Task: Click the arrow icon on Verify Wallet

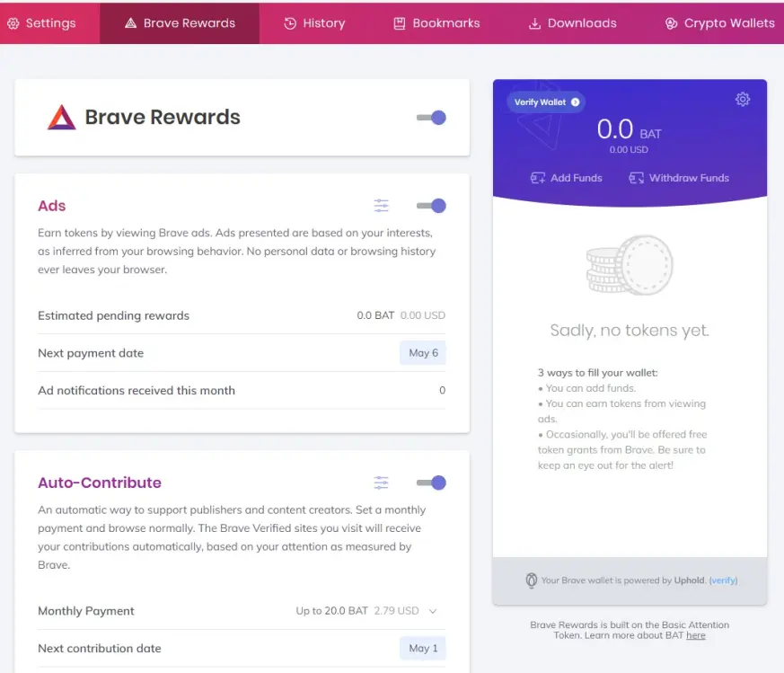Action: [576, 102]
